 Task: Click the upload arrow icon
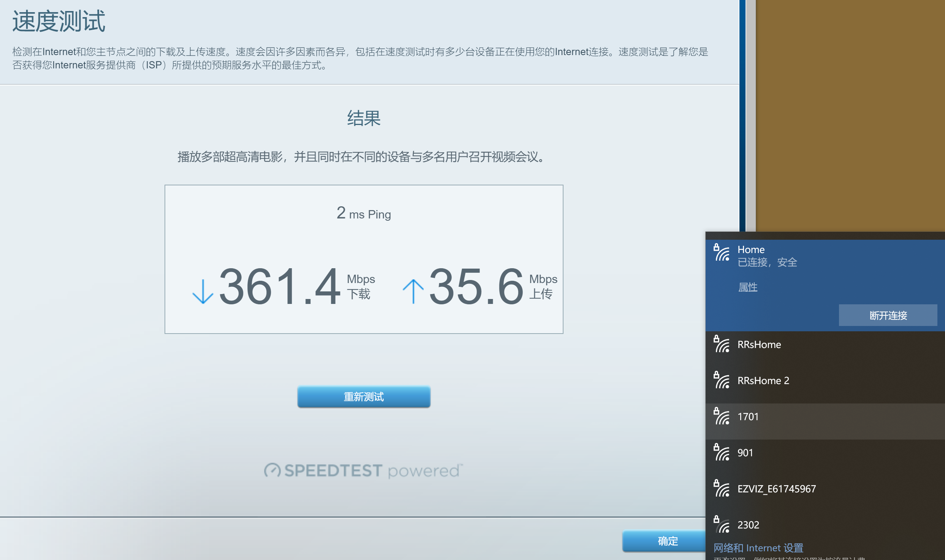tap(413, 292)
